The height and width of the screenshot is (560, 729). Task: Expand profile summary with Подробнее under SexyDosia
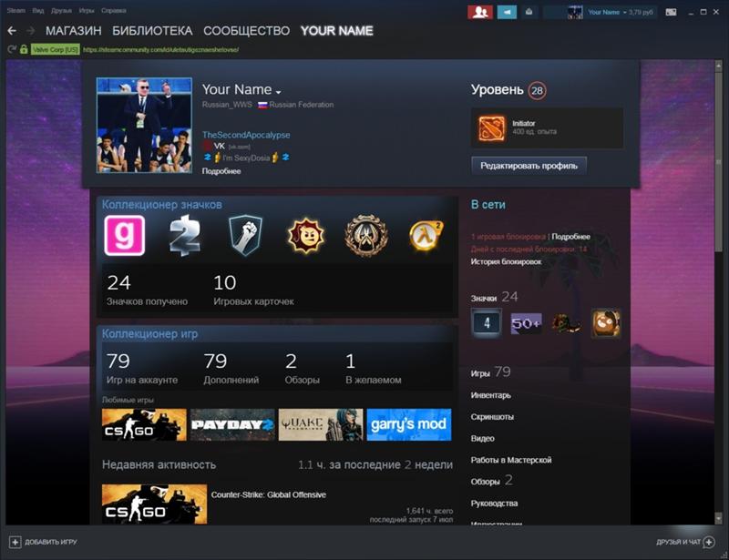click(x=221, y=171)
